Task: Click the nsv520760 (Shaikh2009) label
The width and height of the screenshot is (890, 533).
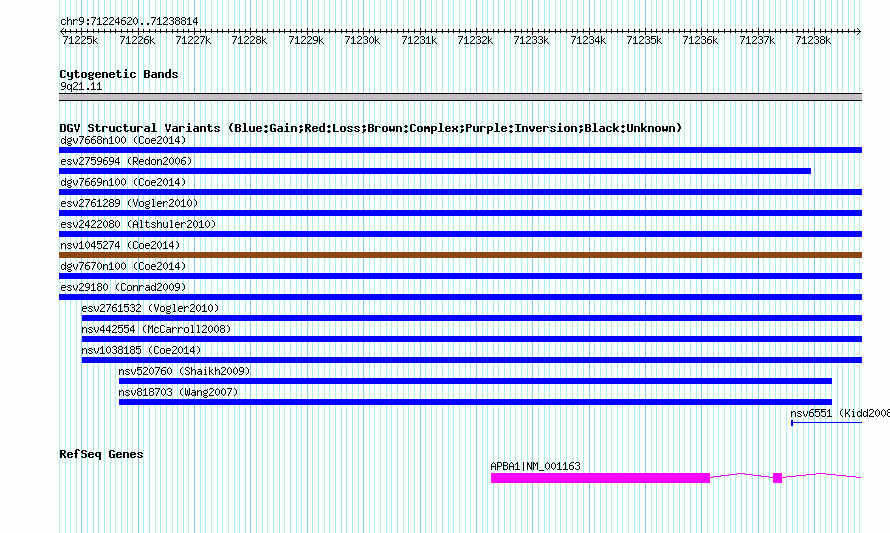Action: coord(184,371)
